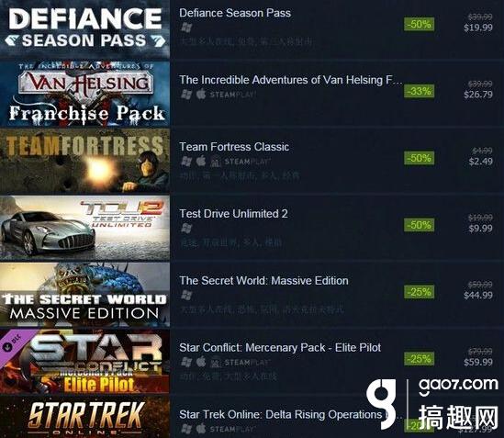Click Star Trek Online banner image
This screenshot has width=504, height=438.
84,417
